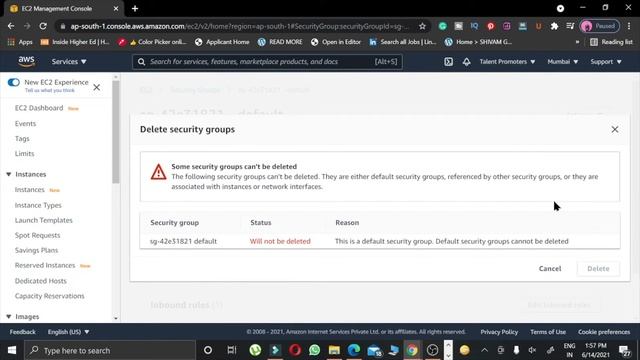Viewport: 640px width, 360px height.
Task: Open Capacity Reservations in sidebar
Action: pos(50,296)
